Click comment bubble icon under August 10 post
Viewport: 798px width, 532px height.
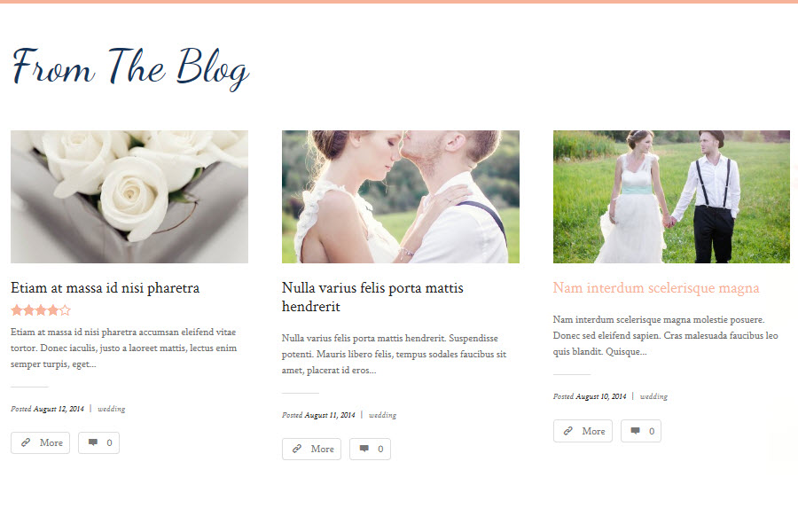(x=636, y=431)
